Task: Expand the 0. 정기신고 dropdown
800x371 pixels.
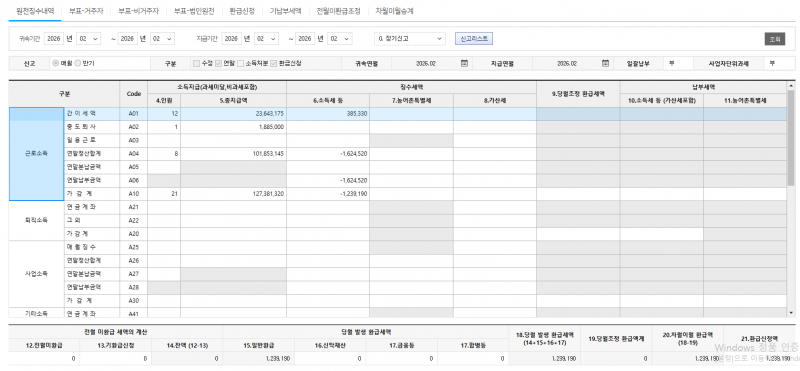Action: click(x=410, y=38)
